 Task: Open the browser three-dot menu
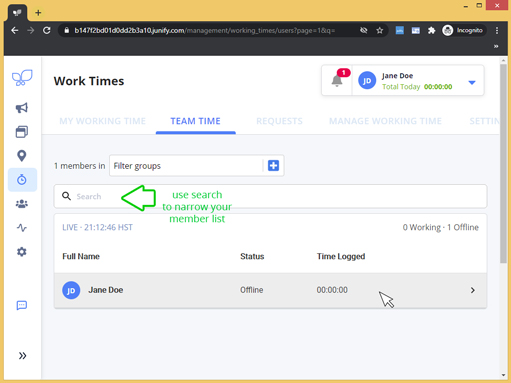497,30
